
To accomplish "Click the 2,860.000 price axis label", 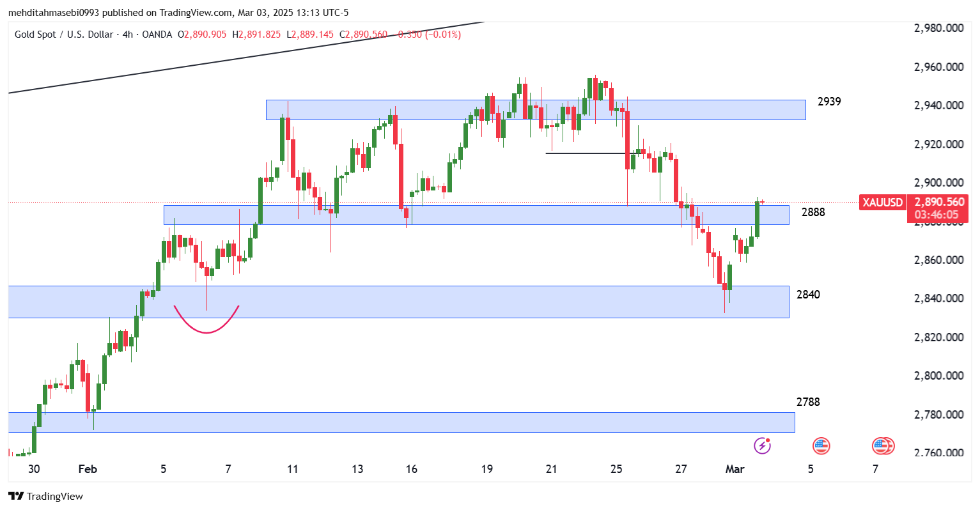I will coord(939,260).
